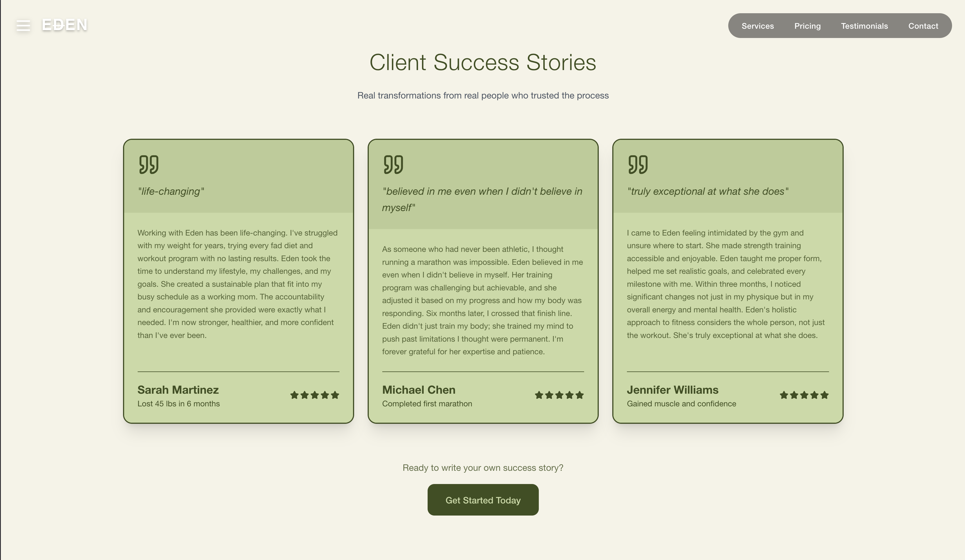Select Pricing in the navigation bar
965x560 pixels.
807,26
